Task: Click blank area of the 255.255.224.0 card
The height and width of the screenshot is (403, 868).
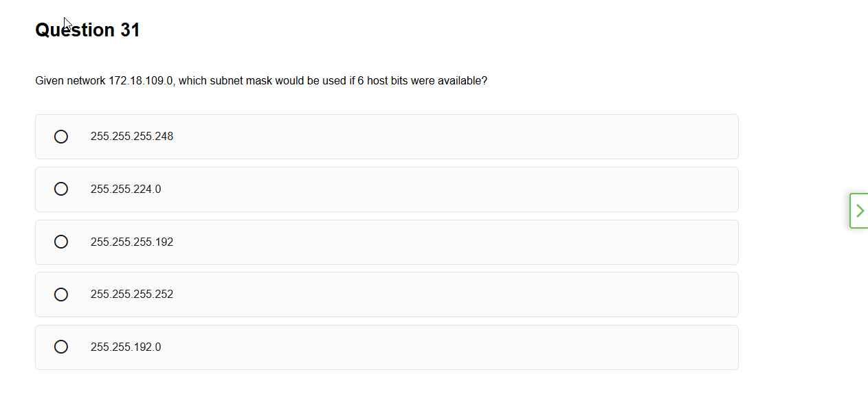Action: [x=447, y=189]
